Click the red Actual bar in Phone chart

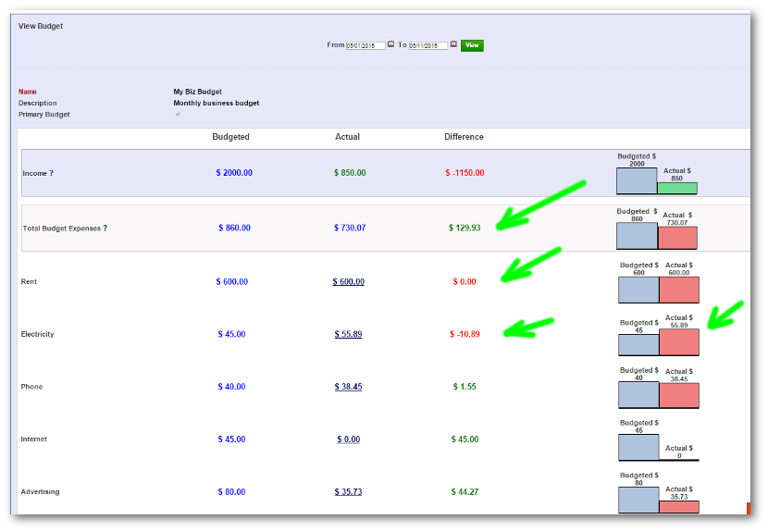pos(679,395)
